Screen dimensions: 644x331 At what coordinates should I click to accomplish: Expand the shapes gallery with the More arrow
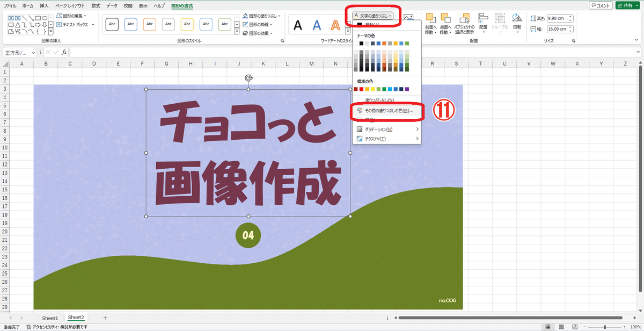point(51,32)
